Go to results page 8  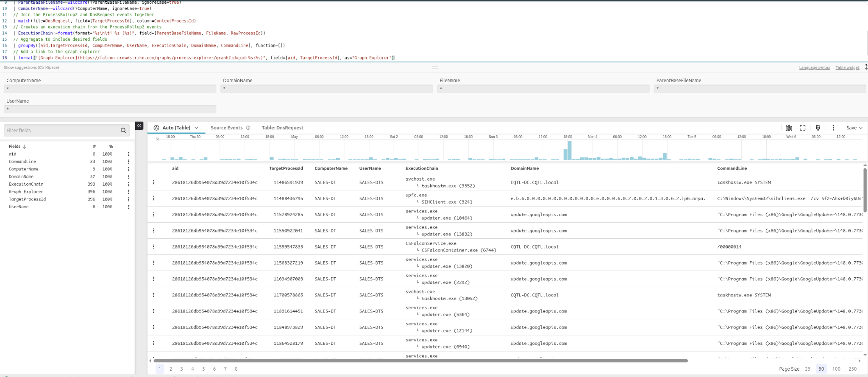pos(236,369)
